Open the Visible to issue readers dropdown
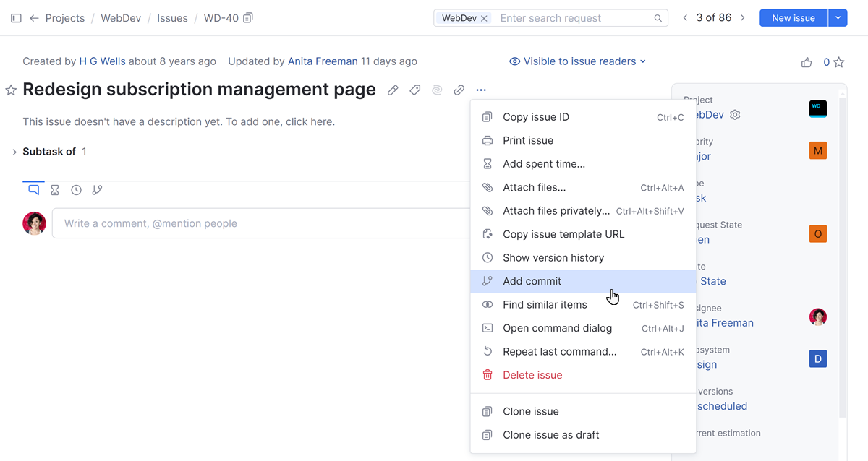Screen dimensions: 868x461 [x=578, y=61]
